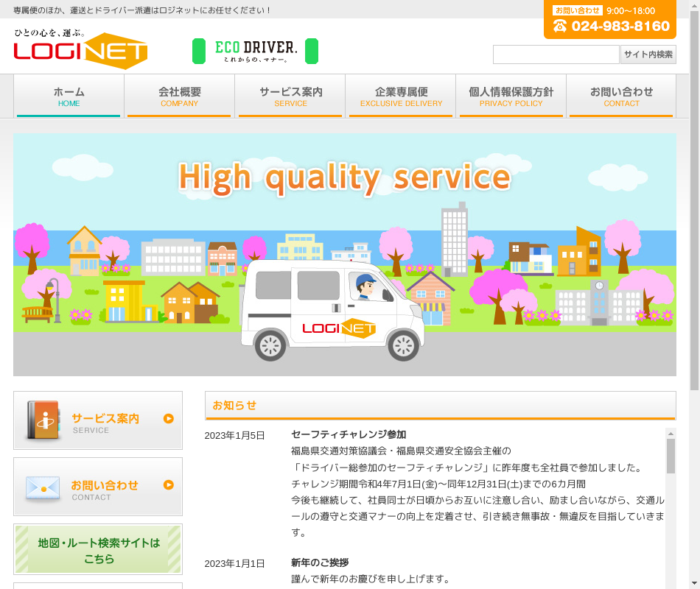
Task: Click the news box scroll up arrow
Action: click(x=671, y=433)
